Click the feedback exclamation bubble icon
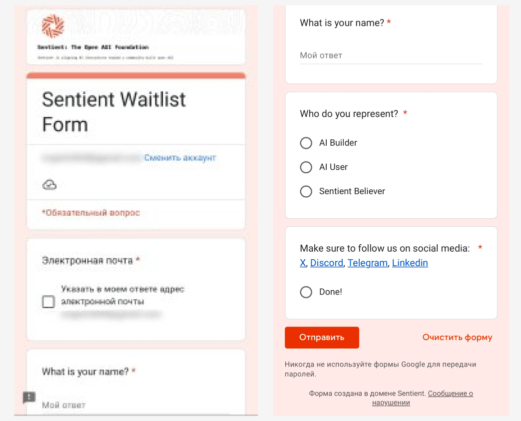521x421 pixels. point(29,397)
